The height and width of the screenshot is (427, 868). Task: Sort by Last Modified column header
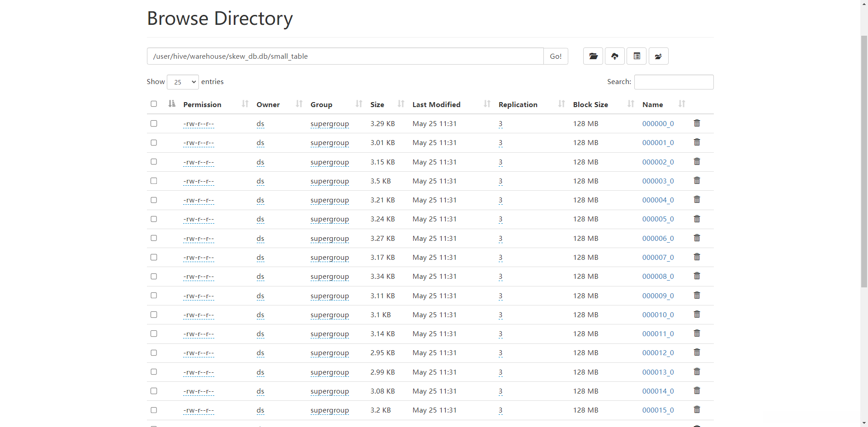click(x=436, y=104)
